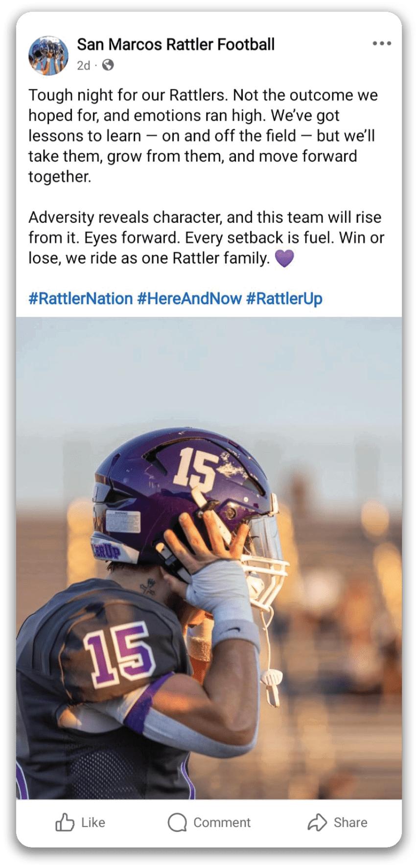Image resolution: width=418 pixels, height=868 pixels.
Task: Click the globe public audience icon
Action: 108,65
